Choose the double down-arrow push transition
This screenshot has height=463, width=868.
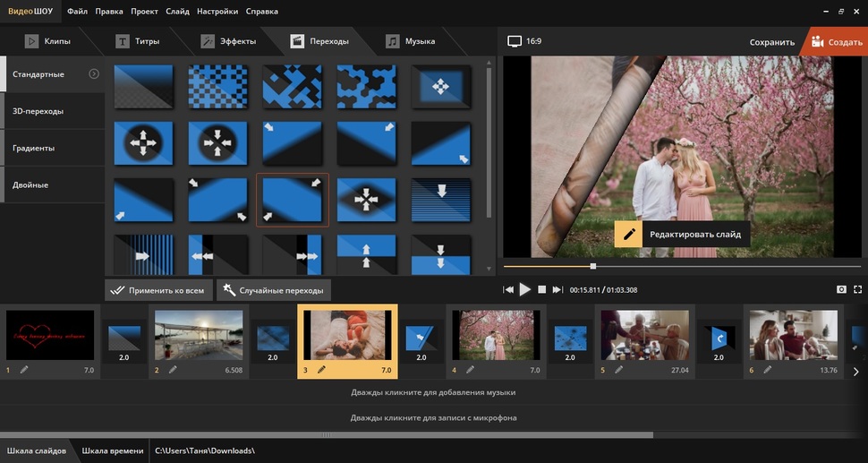tap(440, 254)
